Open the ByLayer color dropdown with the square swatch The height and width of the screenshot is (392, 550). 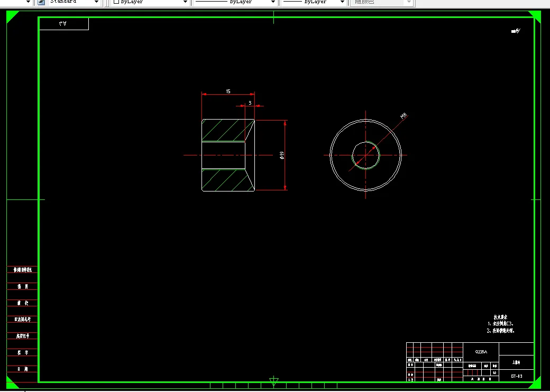pos(150,2)
